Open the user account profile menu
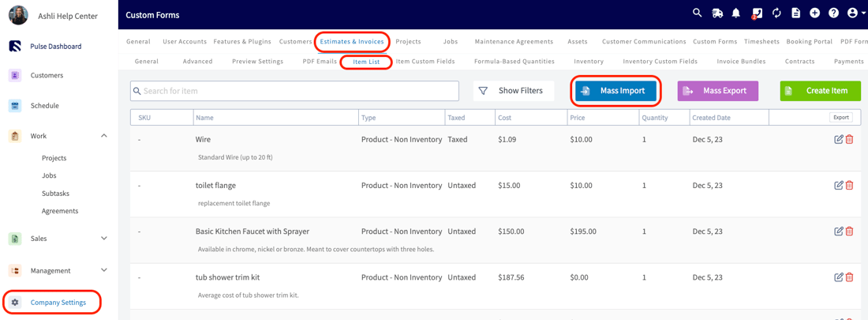The height and width of the screenshot is (320, 868). point(856,13)
